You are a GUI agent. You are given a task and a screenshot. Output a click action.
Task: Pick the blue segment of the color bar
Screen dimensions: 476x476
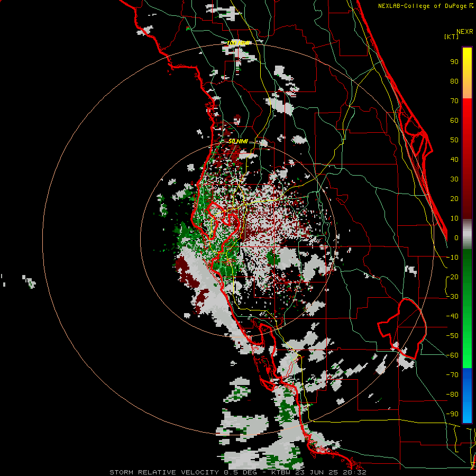coord(467,396)
